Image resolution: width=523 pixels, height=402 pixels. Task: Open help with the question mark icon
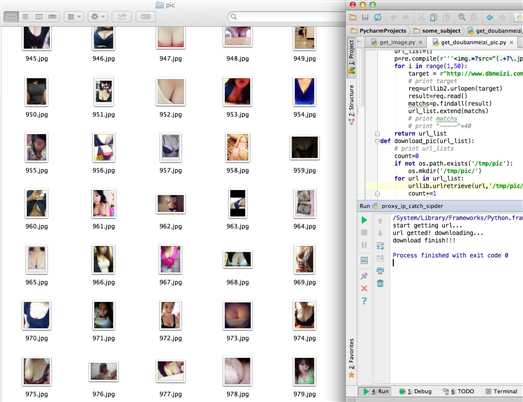click(x=364, y=301)
